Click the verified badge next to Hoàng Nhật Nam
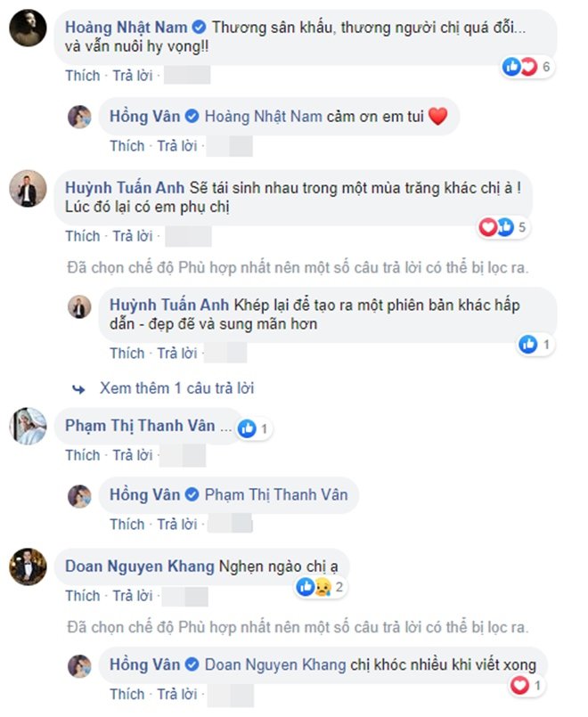 [199, 27]
